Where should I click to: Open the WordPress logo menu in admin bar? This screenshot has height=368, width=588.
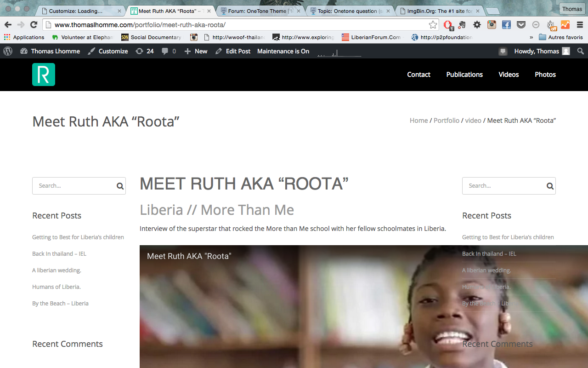(8, 51)
